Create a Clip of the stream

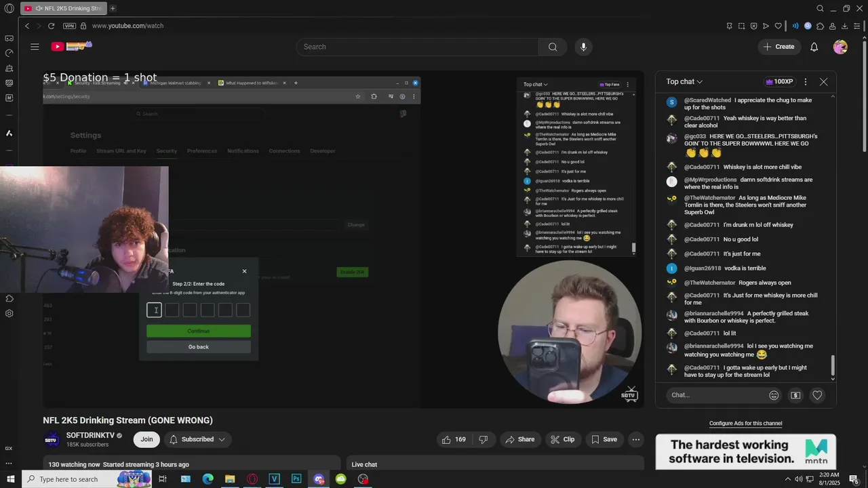click(562, 439)
